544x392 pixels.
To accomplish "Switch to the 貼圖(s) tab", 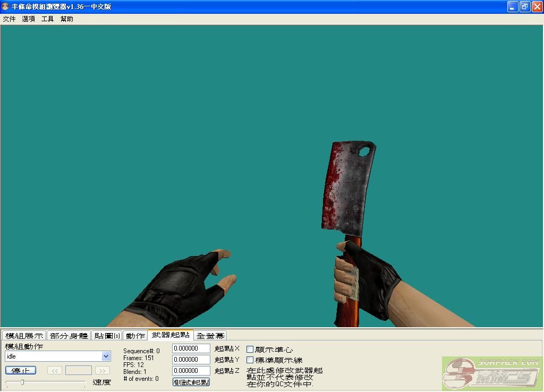I will tap(107, 336).
